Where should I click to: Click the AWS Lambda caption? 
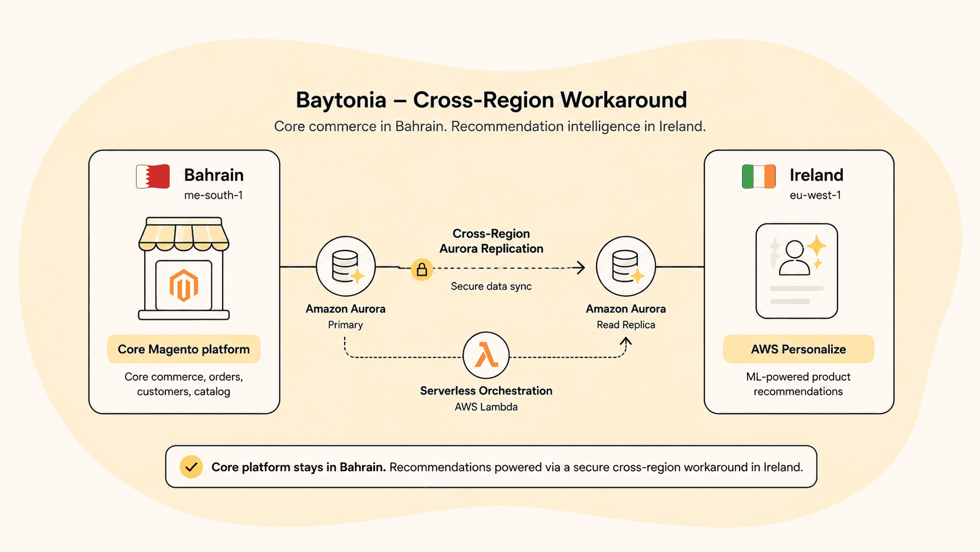486,407
